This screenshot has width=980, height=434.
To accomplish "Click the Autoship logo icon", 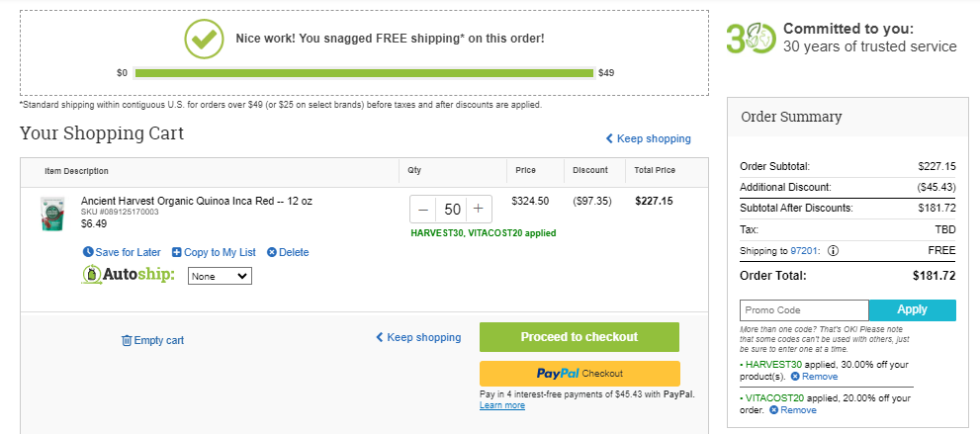I will pyautogui.click(x=91, y=275).
